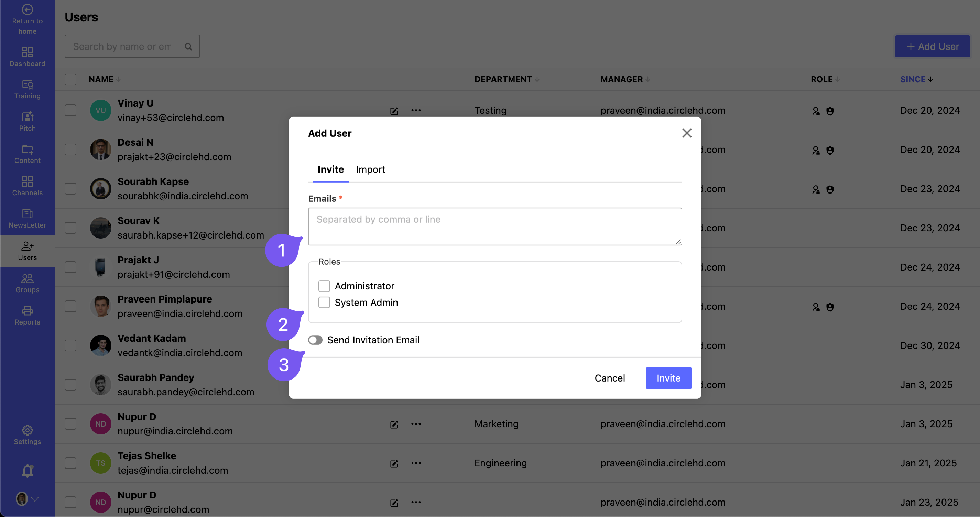
Task: Click the shield role icon for Desai N
Action: coord(830,150)
